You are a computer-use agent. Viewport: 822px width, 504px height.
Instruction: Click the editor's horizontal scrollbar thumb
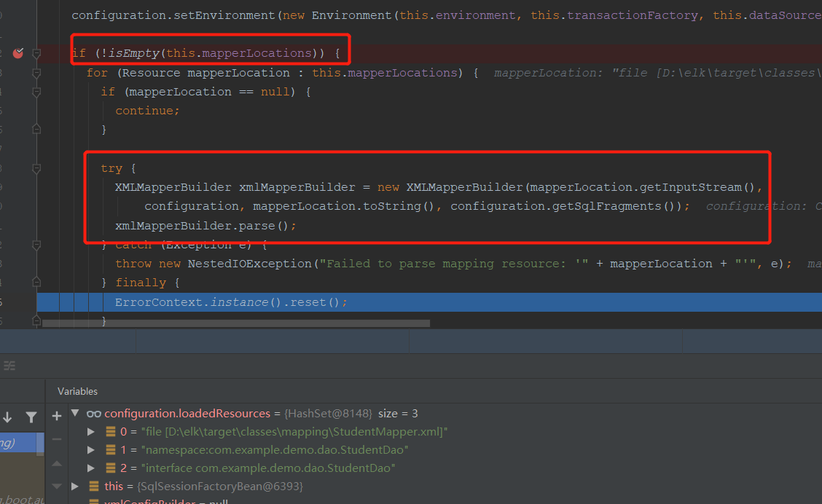click(236, 323)
